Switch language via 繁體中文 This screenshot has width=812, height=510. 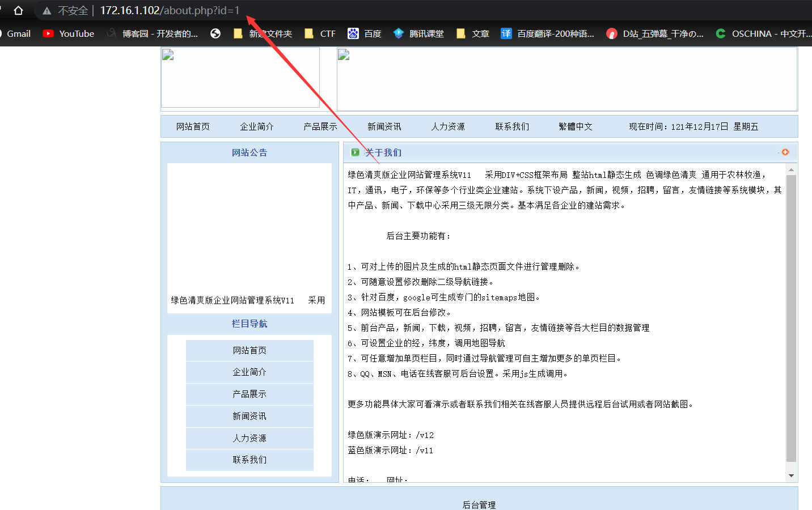(576, 126)
